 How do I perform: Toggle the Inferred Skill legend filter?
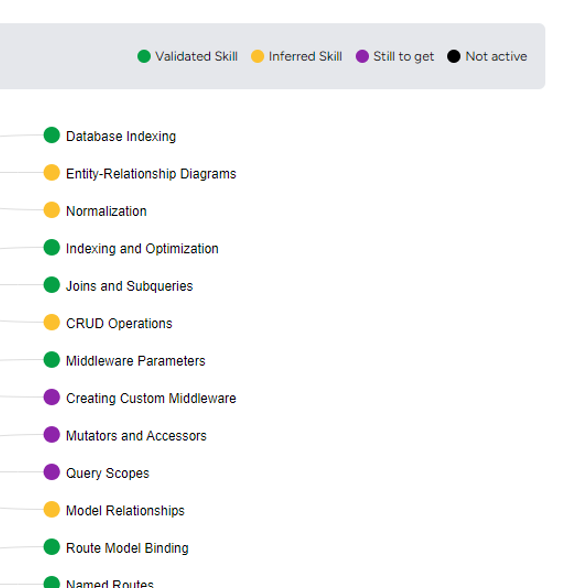296,56
